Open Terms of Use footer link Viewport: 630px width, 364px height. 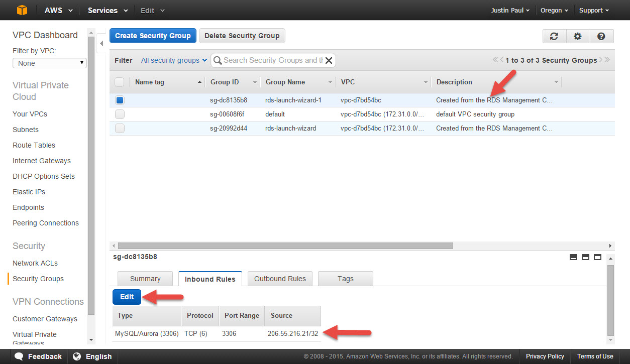(595, 356)
